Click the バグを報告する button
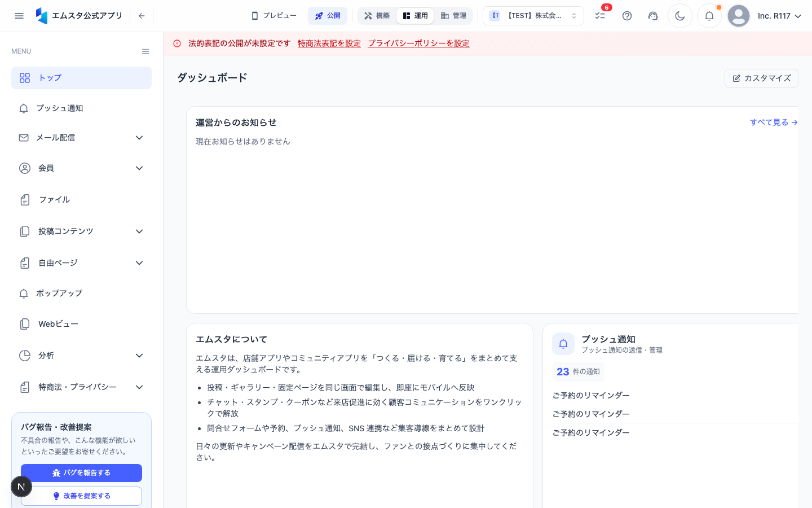 click(81, 473)
